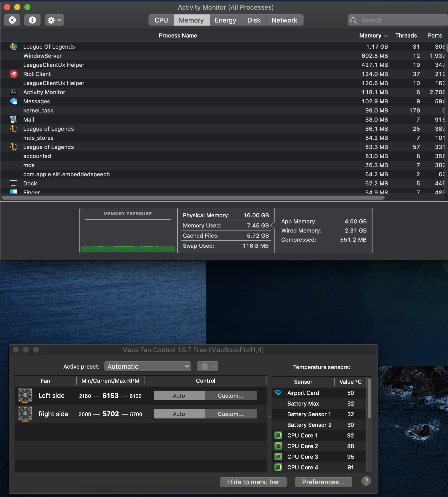Select the com.apple.siri.embeddedspeech row
Screen dimensions: 448x497
tap(222, 174)
